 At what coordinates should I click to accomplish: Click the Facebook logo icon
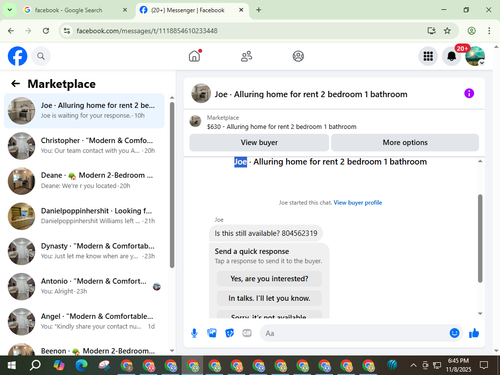pyautogui.click(x=17, y=56)
